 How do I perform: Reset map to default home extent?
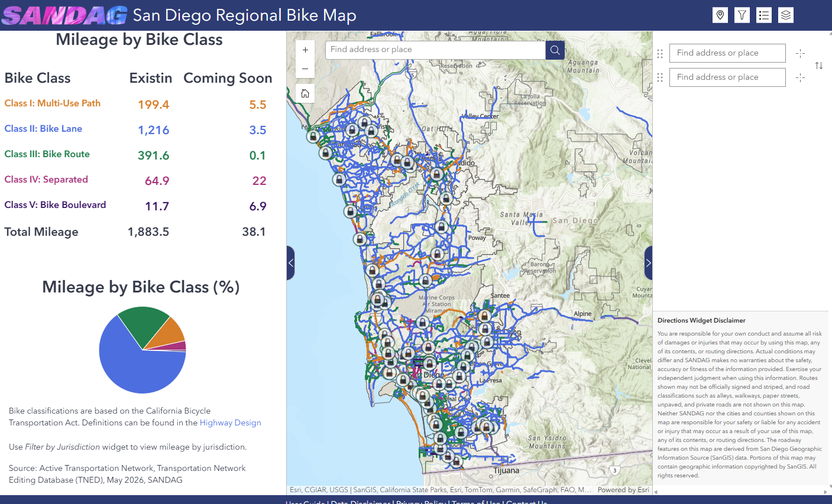pos(305,93)
